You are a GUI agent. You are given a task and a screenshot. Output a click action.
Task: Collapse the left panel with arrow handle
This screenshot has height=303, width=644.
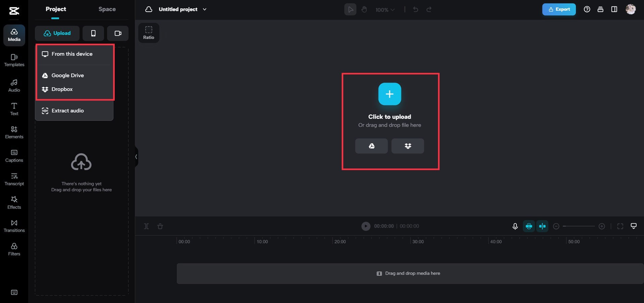(136, 157)
